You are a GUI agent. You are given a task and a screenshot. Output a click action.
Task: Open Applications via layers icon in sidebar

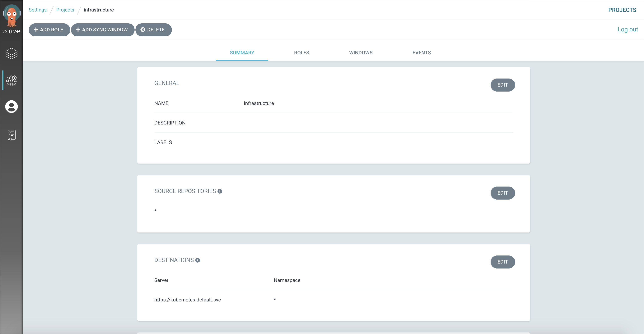point(12,53)
